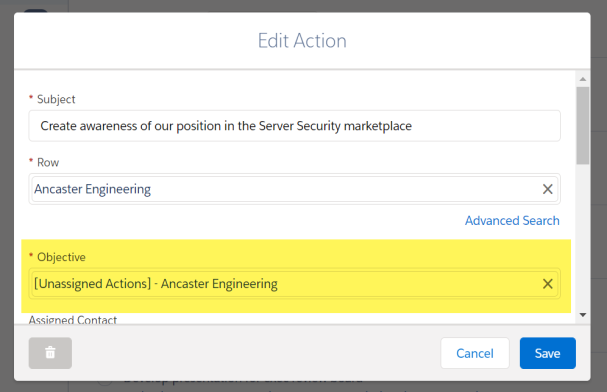
Task: Clear the Row field with its X icon
Action: [x=547, y=189]
